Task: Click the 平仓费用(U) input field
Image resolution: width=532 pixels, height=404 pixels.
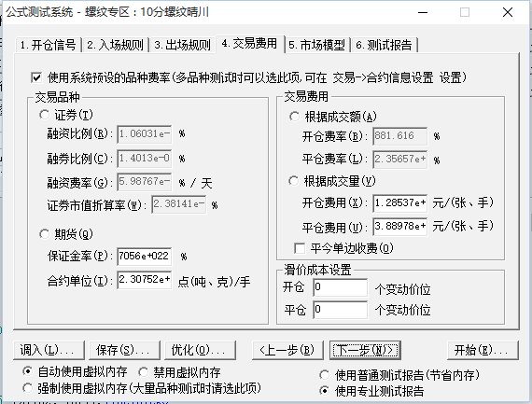Action: pyautogui.click(x=400, y=227)
